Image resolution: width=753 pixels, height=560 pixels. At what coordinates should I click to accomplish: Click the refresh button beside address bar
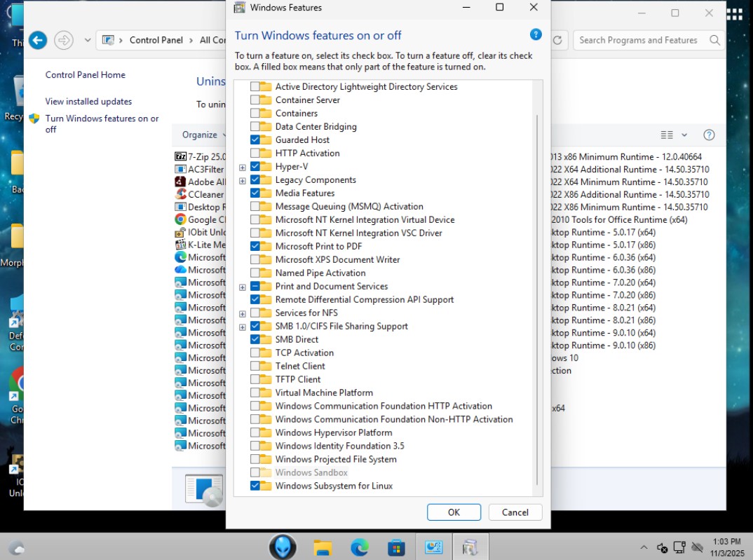click(558, 40)
